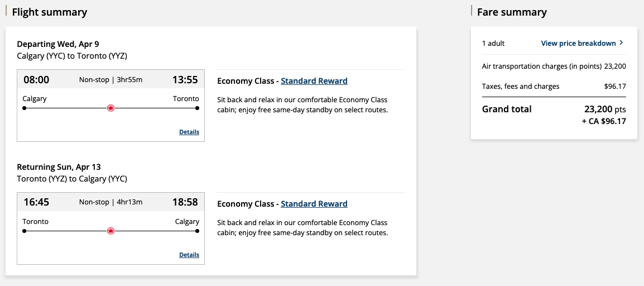
Task: Click Air Canada maple leaf icon on returning flight
Action: pyautogui.click(x=110, y=231)
